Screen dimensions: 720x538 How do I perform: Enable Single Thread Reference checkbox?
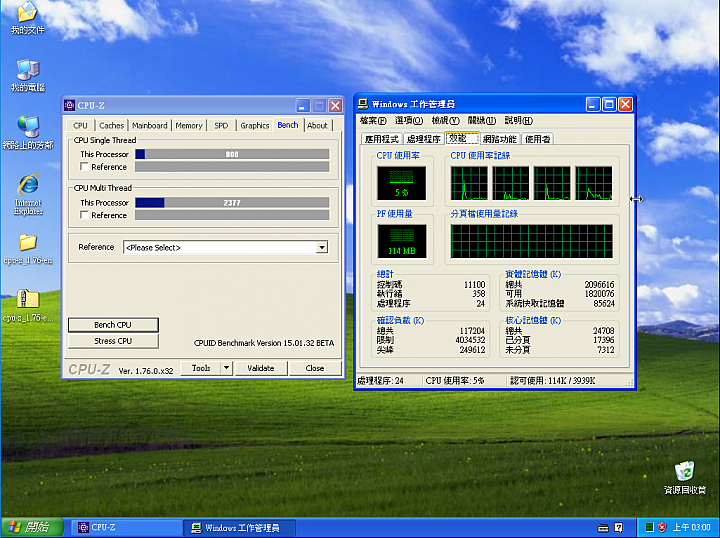coord(84,167)
